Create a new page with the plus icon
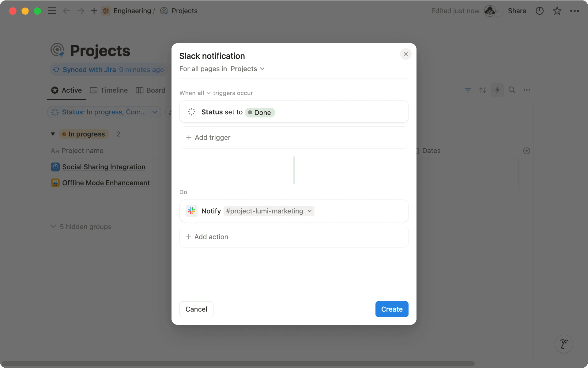The width and height of the screenshot is (588, 368). 94,11
